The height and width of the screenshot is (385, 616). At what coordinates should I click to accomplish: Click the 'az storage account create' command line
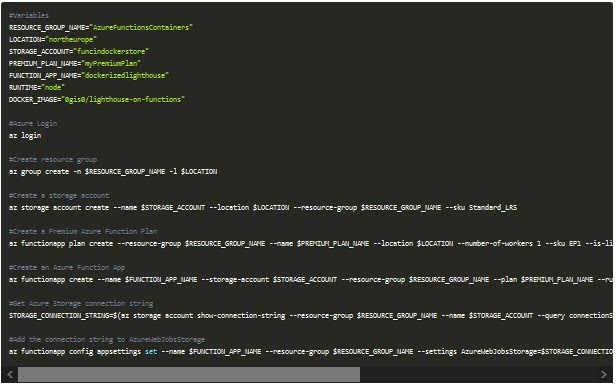coord(263,207)
